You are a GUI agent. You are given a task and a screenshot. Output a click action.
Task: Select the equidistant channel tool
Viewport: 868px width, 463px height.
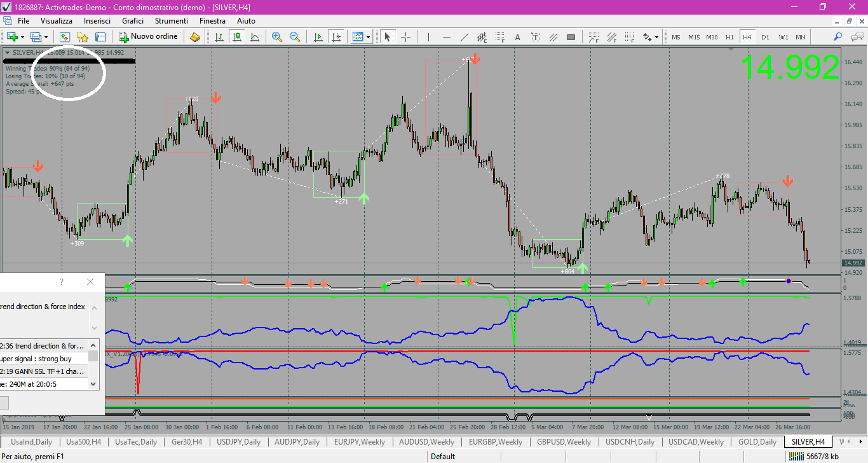(x=482, y=37)
